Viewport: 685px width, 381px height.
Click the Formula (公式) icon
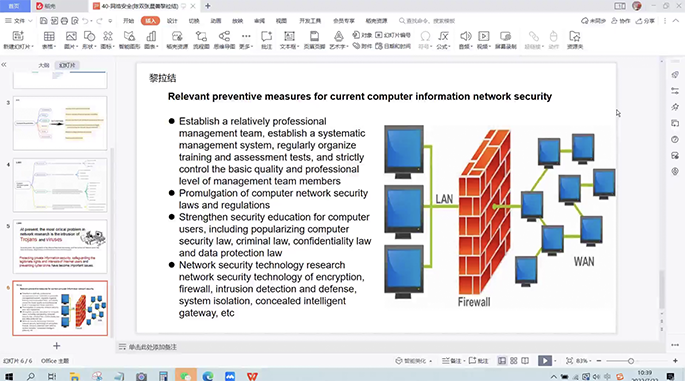click(x=443, y=40)
